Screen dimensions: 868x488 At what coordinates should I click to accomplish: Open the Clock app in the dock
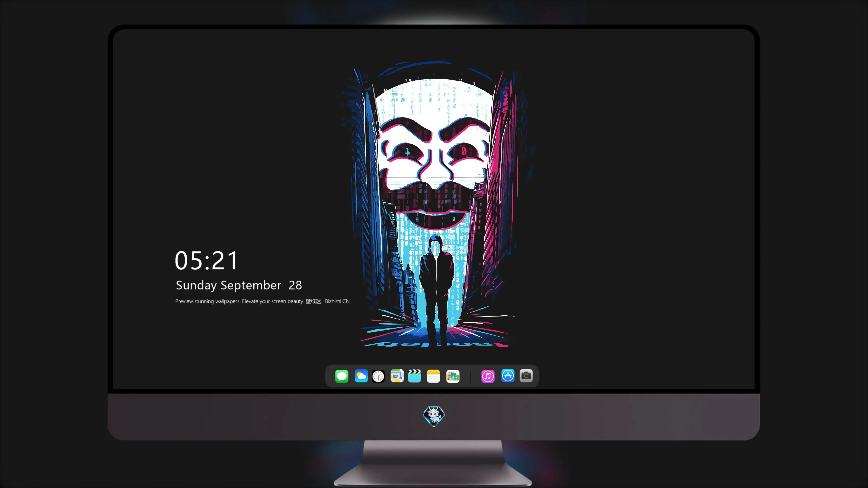click(x=378, y=376)
